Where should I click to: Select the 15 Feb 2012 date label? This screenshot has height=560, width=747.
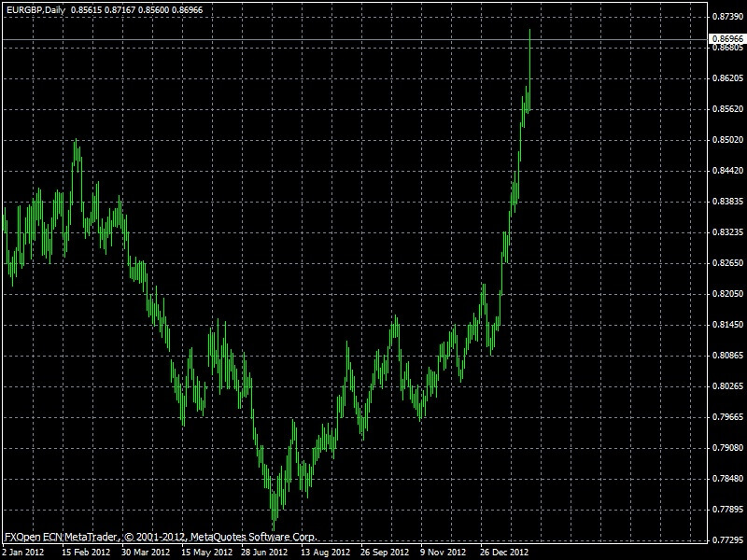pyautogui.click(x=85, y=552)
